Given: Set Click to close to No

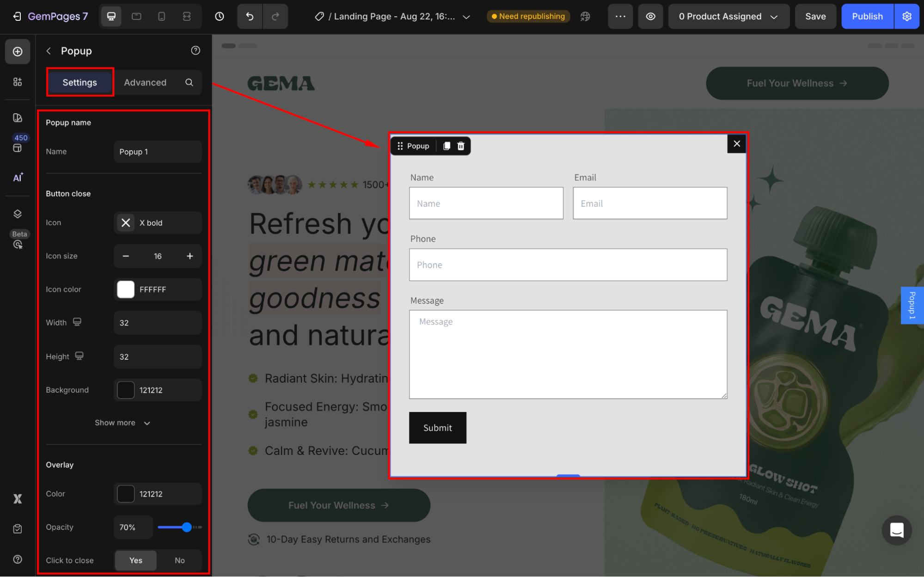Looking at the screenshot, I should coord(179,560).
